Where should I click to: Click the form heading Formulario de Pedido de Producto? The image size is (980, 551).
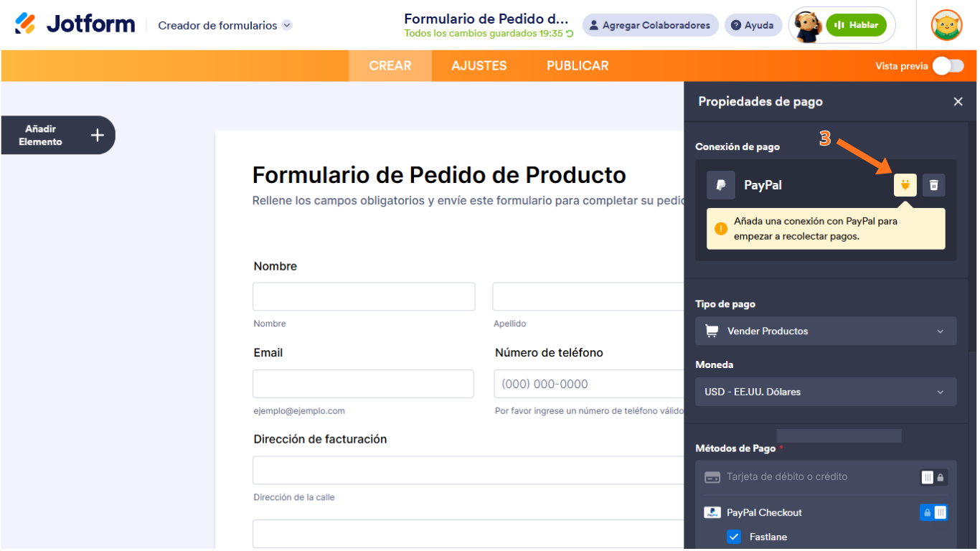[x=439, y=175]
